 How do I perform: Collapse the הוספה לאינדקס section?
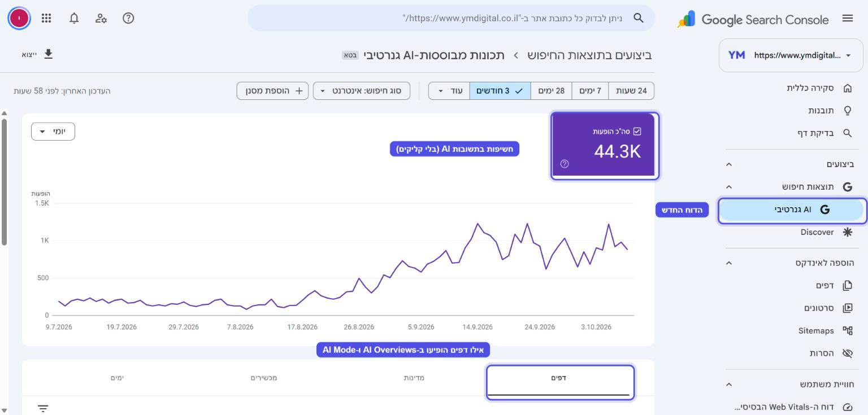pos(729,263)
